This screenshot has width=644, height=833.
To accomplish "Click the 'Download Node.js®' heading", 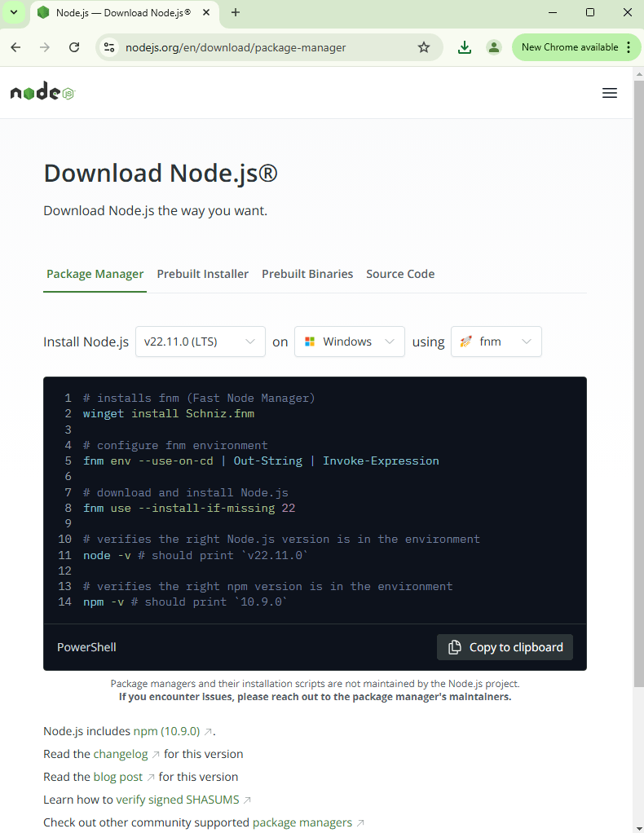I will click(x=161, y=173).
